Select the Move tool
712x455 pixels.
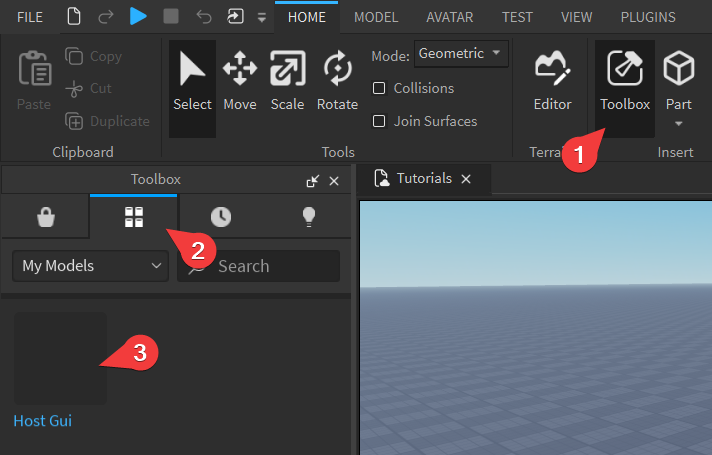click(x=239, y=82)
